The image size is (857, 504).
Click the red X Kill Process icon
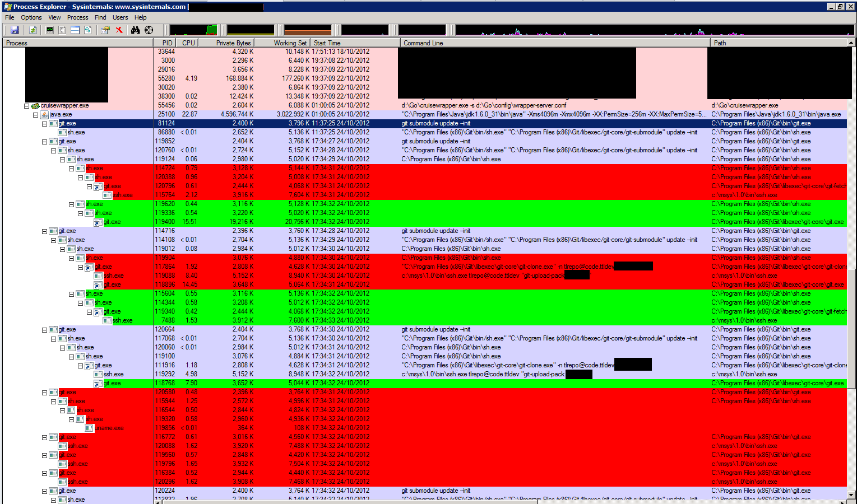point(119,30)
